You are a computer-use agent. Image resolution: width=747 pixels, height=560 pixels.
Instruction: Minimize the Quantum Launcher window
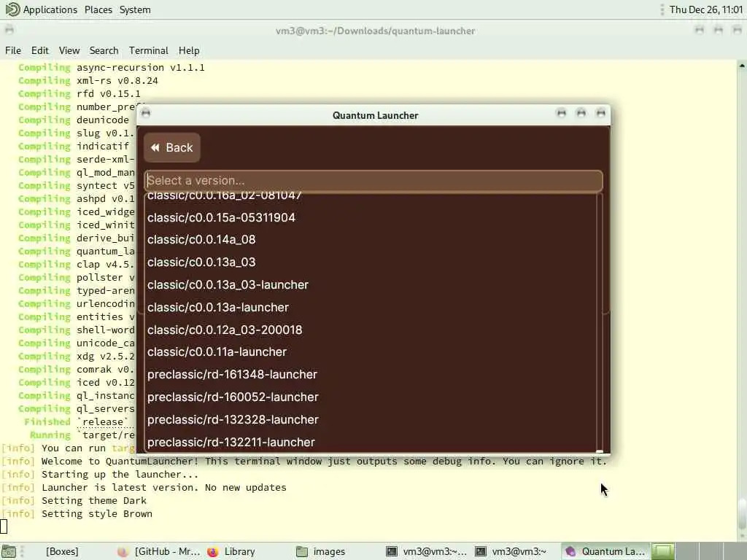(x=561, y=113)
